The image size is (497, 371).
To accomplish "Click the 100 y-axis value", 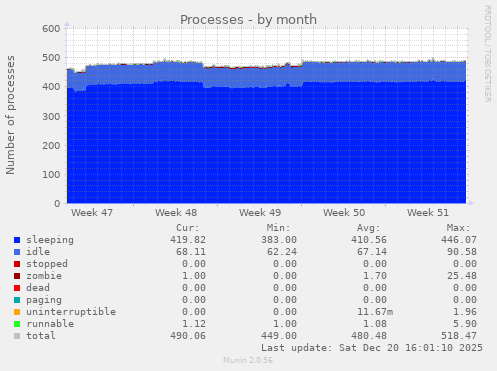I will click(x=51, y=175).
